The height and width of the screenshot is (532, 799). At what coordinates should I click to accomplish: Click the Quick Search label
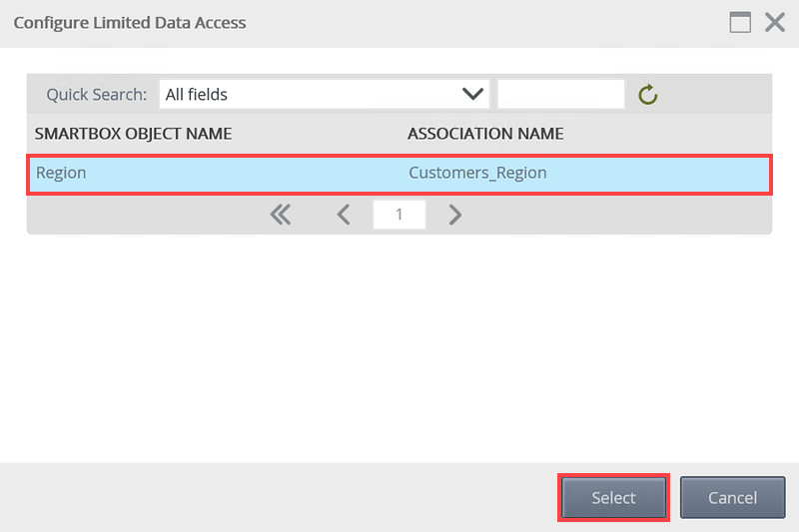point(96,95)
